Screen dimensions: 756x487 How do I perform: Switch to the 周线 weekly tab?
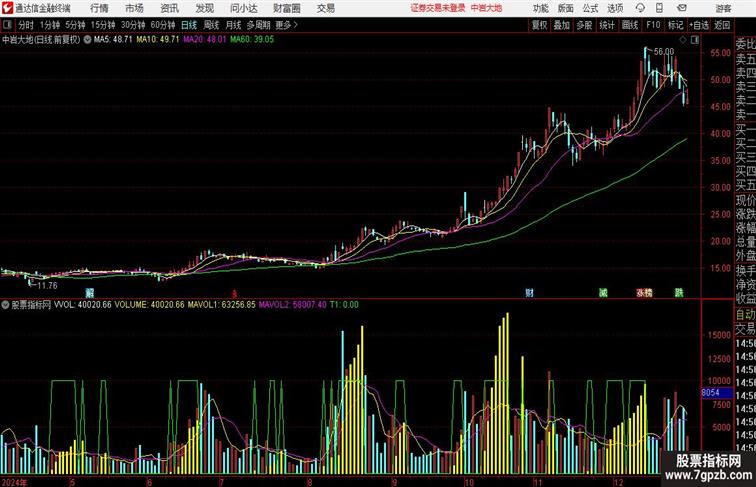[x=211, y=25]
